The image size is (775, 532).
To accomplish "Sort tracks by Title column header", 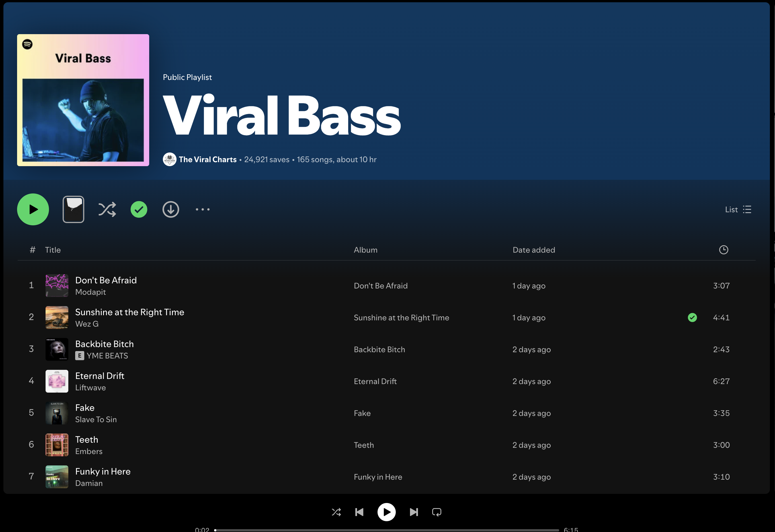I will pos(53,250).
